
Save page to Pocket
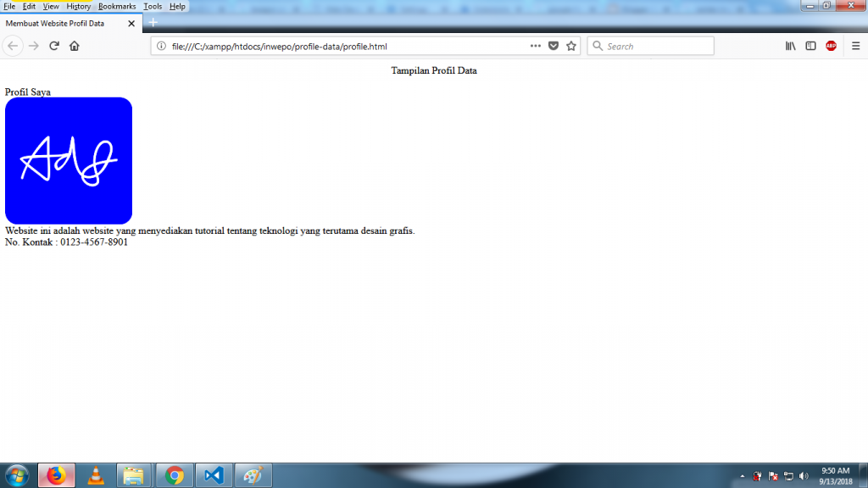tap(553, 46)
